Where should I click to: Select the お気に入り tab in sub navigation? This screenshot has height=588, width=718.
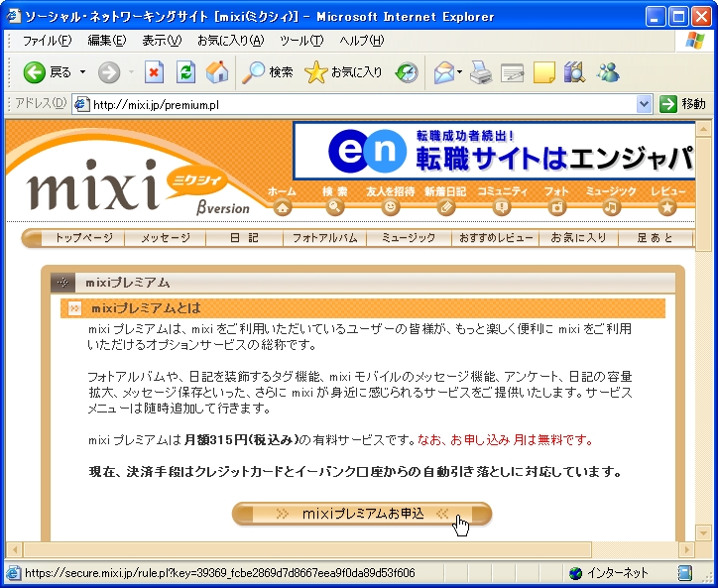click(579, 238)
